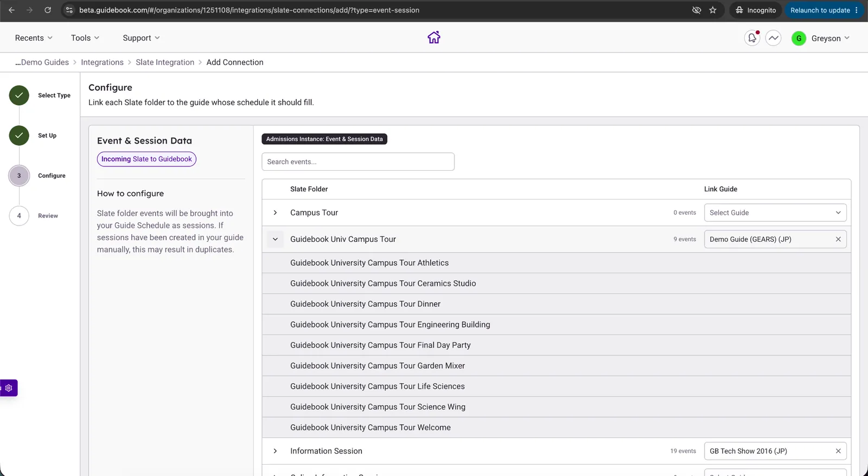Screen dimensions: 868x476
Task: Click Incoming Slate to Guidebook badge
Action: coord(146,159)
